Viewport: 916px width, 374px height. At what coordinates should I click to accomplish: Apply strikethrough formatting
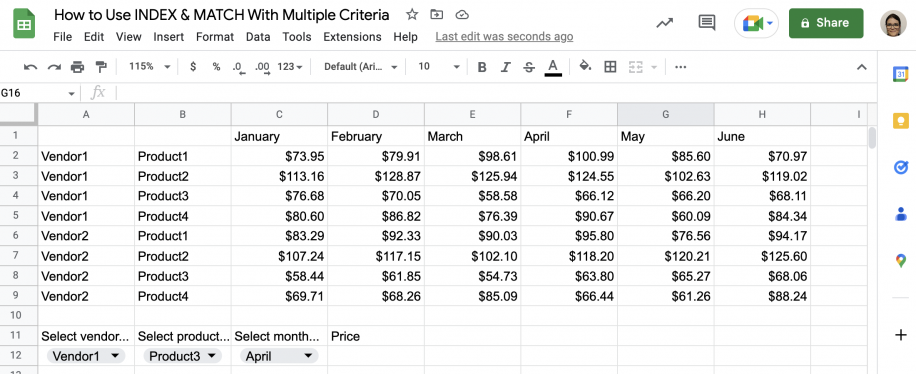tap(529, 67)
